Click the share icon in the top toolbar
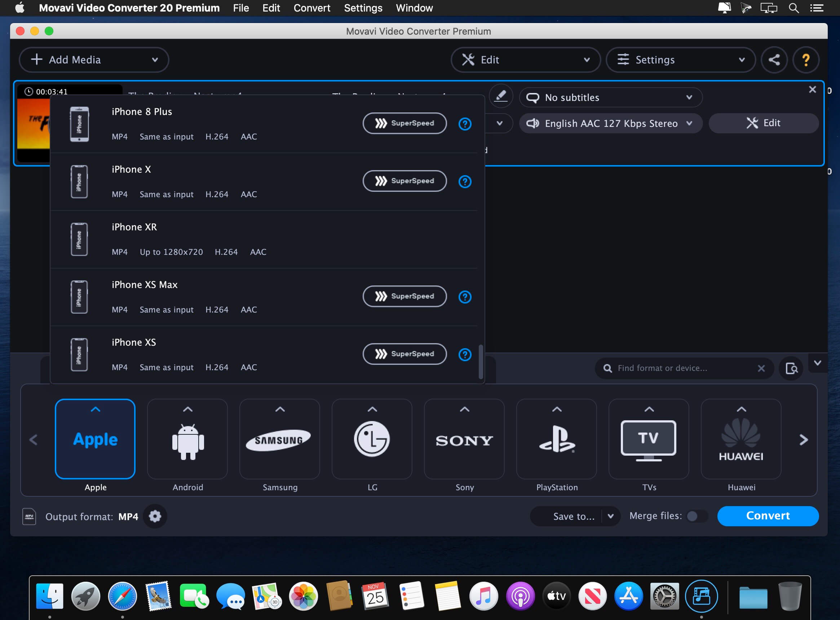Viewport: 840px width, 620px height. [774, 60]
